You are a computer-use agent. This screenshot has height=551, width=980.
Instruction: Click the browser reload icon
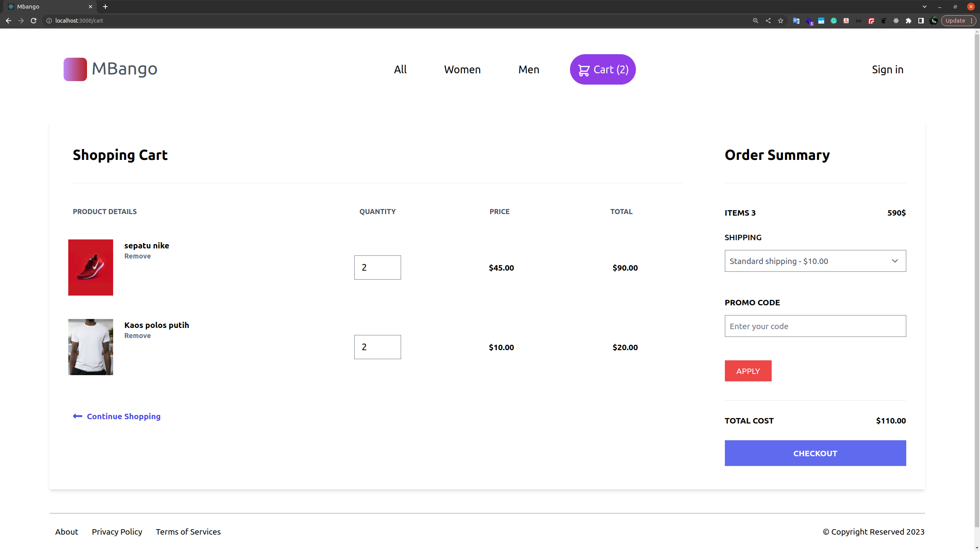34,21
